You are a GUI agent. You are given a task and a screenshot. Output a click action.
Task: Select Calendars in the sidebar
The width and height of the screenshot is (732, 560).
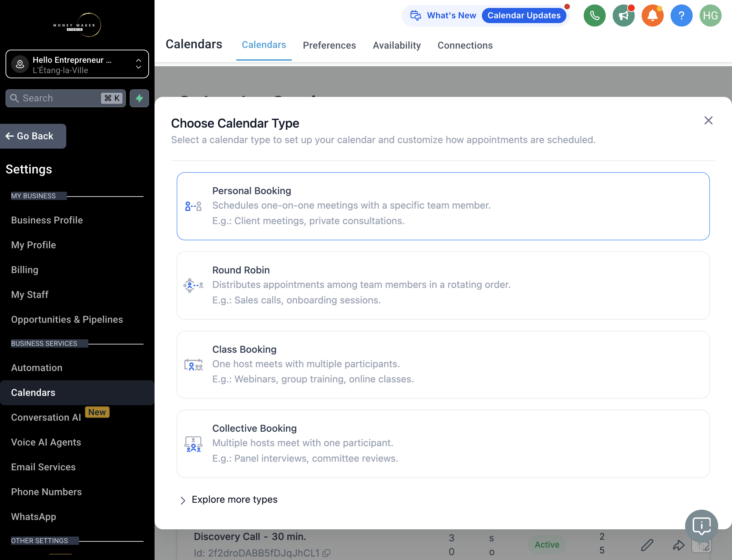(77, 392)
